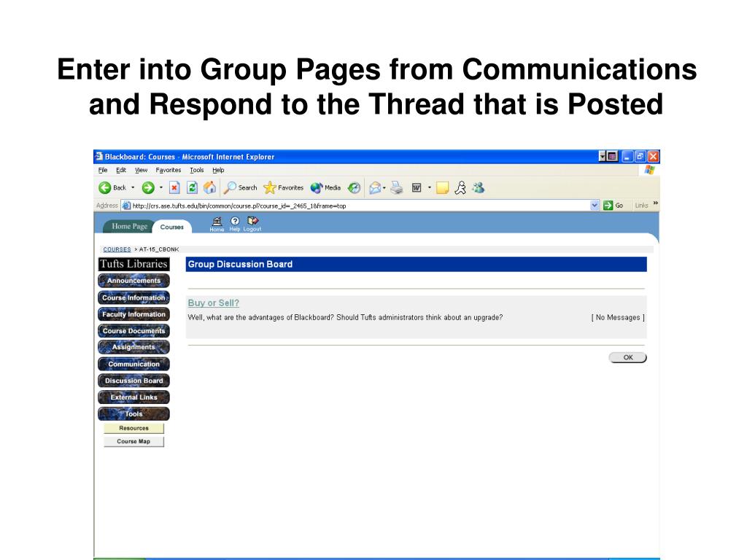Open History clock icon
The width and height of the screenshot is (747, 560).
(354, 188)
